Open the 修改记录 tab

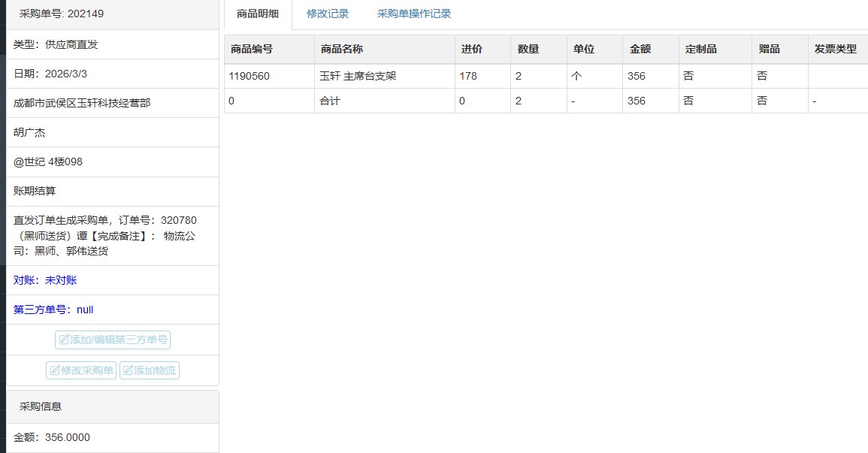328,14
